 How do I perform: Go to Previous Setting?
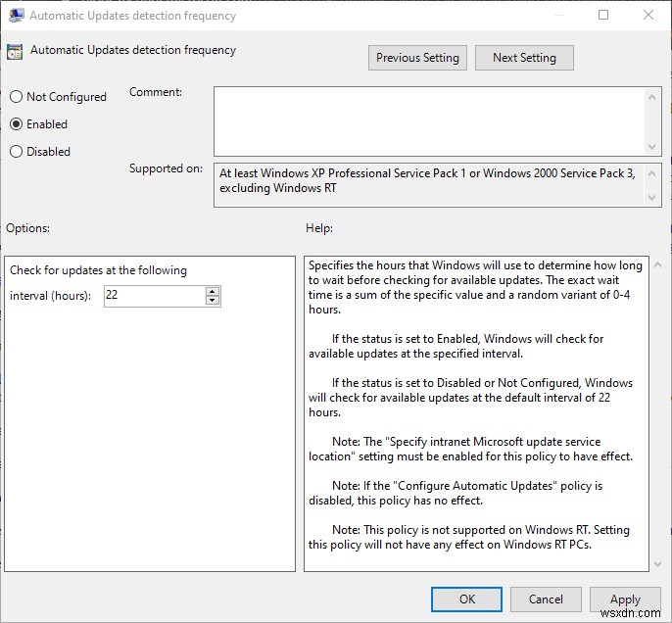point(417,58)
